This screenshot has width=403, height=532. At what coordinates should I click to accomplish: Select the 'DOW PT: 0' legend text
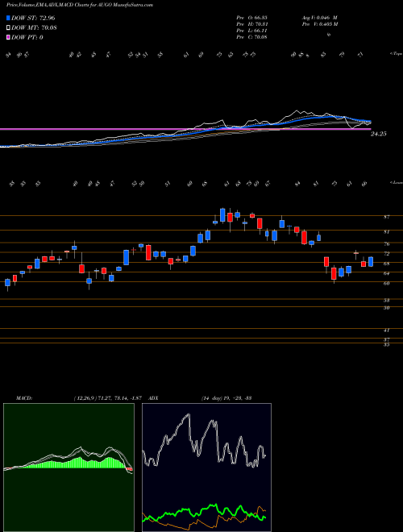(x=27, y=37)
